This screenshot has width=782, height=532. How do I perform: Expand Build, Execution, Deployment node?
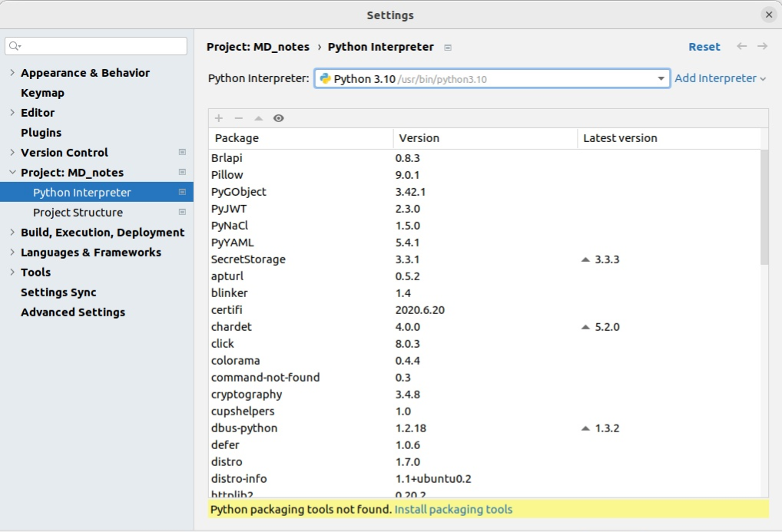click(x=12, y=233)
